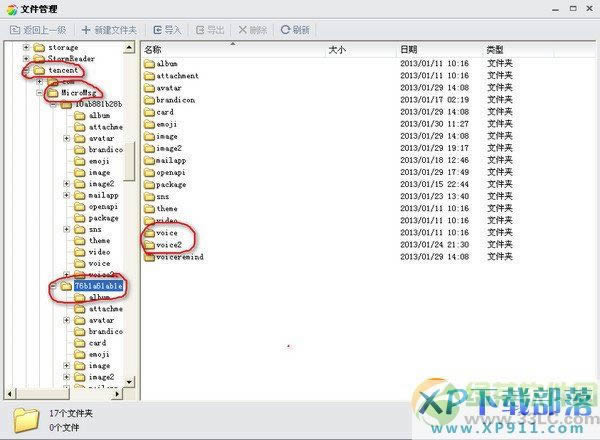Click the 导出 export button
This screenshot has width=600, height=440.
(x=210, y=30)
